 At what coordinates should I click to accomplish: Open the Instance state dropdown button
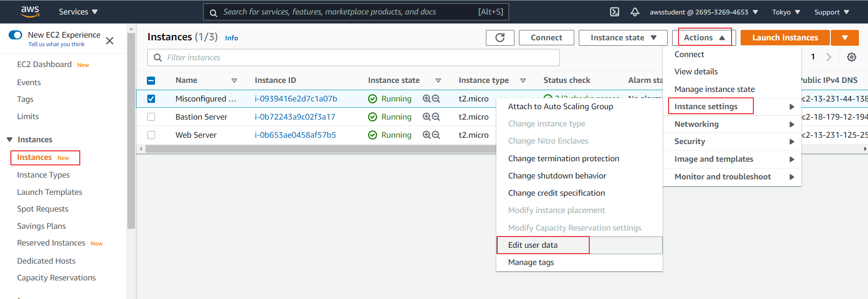(x=623, y=38)
